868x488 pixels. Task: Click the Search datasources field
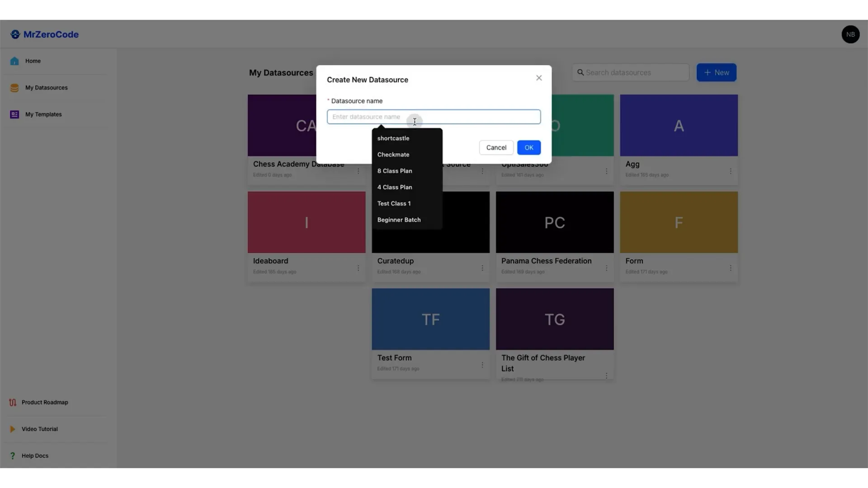click(630, 72)
